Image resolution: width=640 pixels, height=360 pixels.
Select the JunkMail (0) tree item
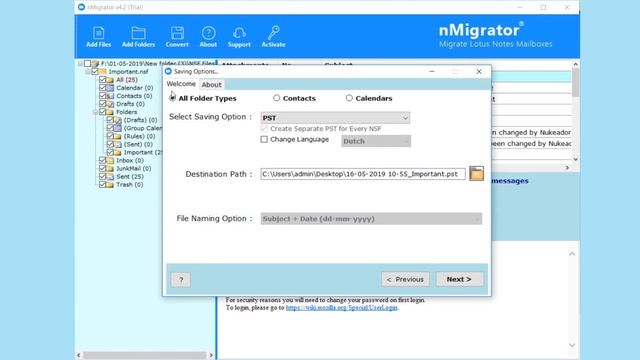(133, 169)
